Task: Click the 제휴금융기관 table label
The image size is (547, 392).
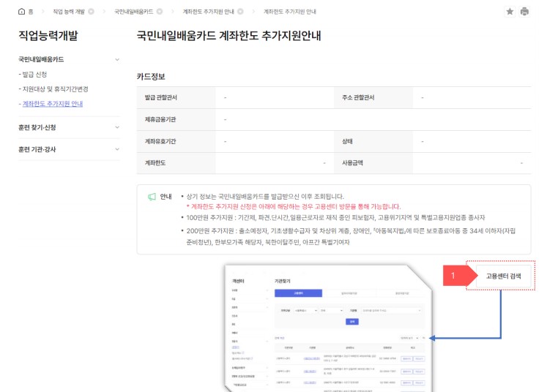Action: click(x=160, y=119)
